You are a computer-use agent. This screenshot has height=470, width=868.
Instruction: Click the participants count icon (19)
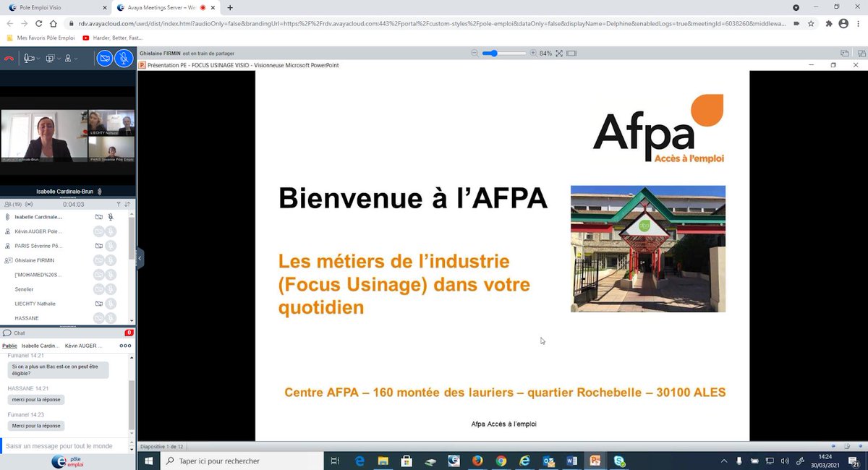coord(13,205)
